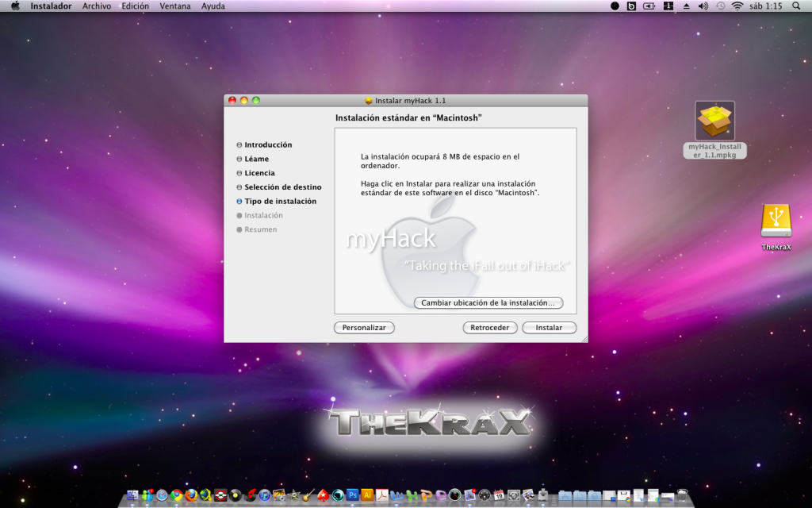Click the volume speaker icon in menu bar

coord(703,6)
